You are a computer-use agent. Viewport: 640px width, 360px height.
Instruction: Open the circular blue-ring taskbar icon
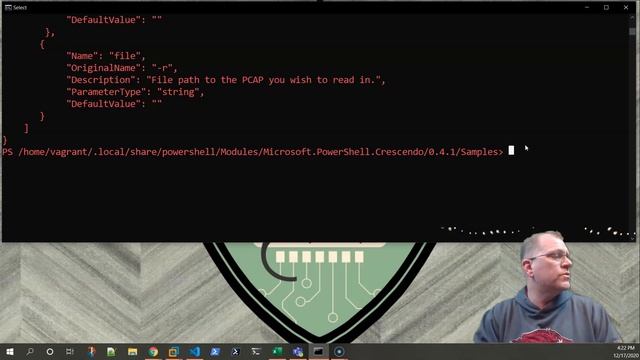[x=339, y=351]
